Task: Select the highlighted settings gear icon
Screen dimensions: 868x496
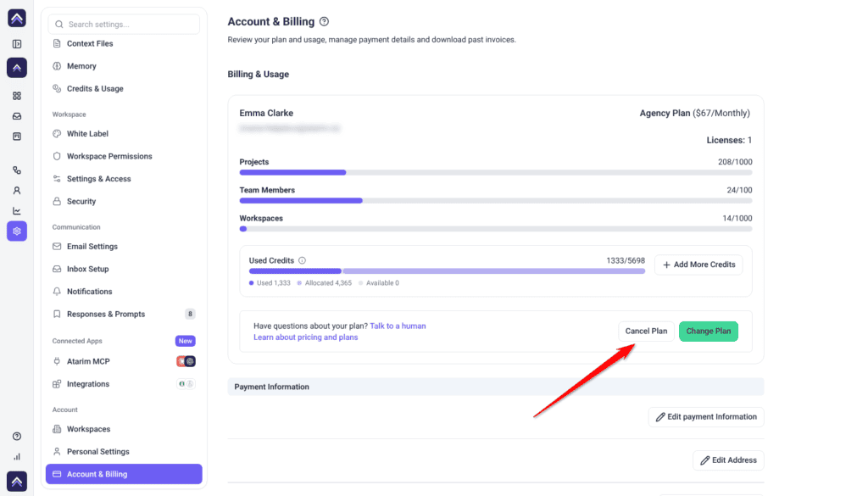Action: (x=17, y=231)
